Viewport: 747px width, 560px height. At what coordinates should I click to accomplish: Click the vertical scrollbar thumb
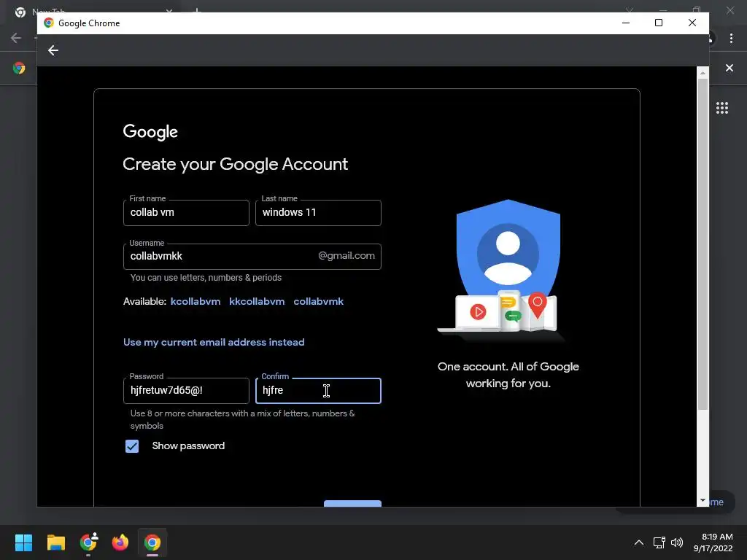pyautogui.click(x=703, y=244)
